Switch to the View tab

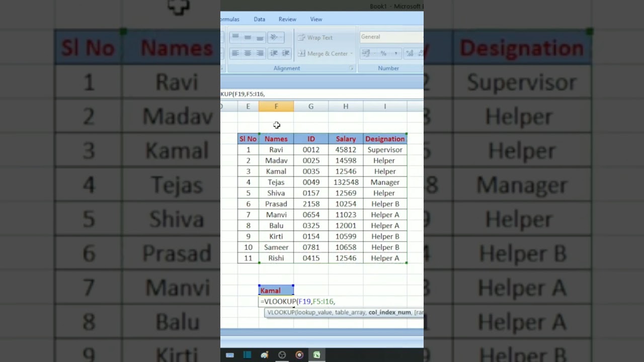(316, 19)
